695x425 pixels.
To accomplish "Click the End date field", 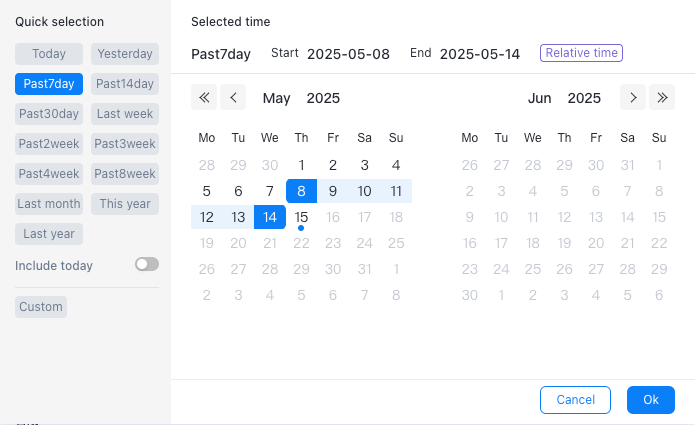I will 480,54.
